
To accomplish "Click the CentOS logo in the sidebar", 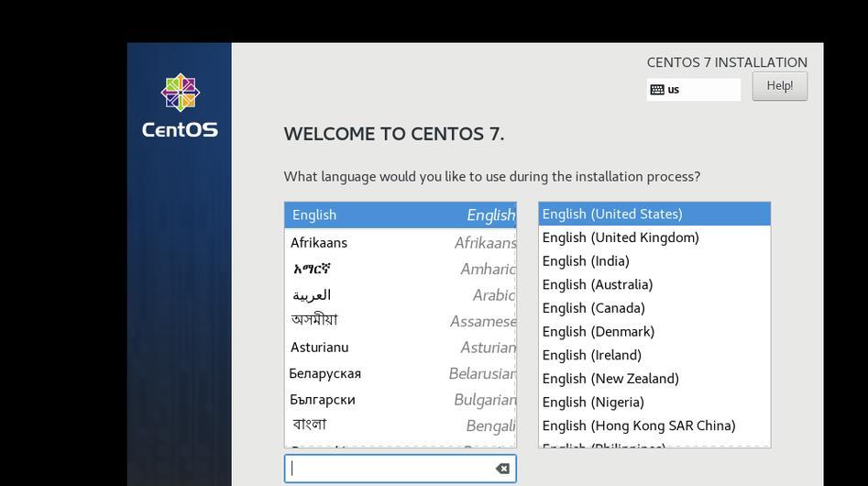I will click(180, 105).
